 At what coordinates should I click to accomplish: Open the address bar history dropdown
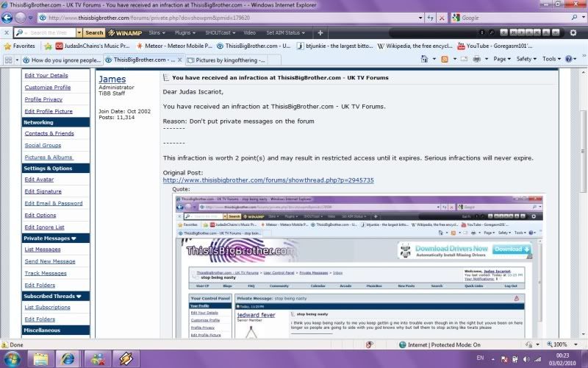[x=420, y=18]
